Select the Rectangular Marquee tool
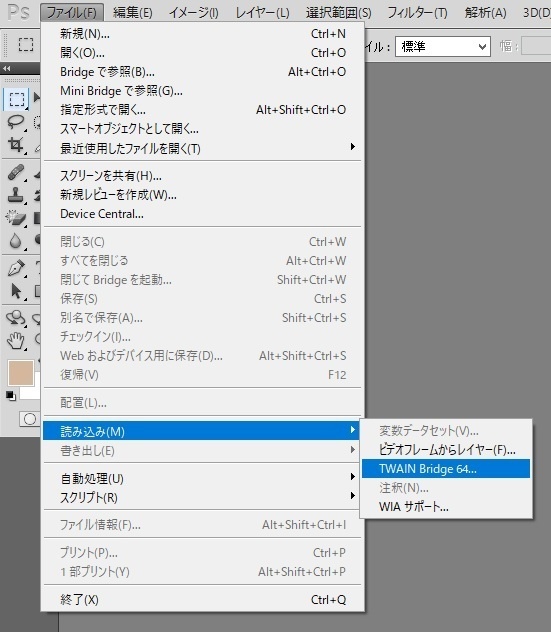Screen dimensions: 551x632 tap(16, 99)
